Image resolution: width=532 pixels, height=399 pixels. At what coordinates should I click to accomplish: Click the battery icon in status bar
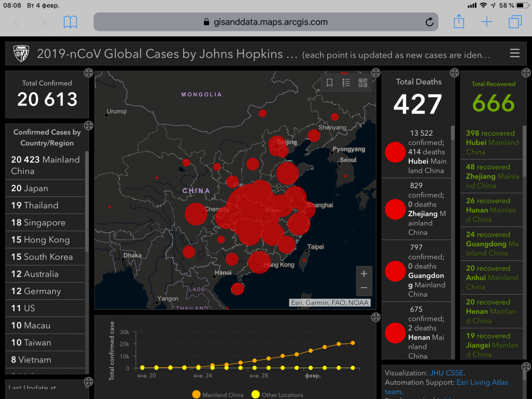pyautogui.click(x=523, y=5)
